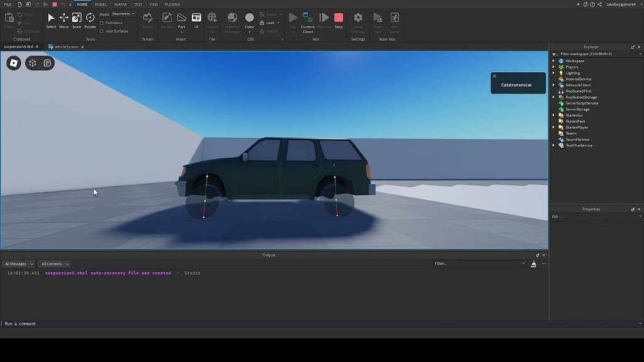644x362 pixels.
Task: Expand the Workspace tree item
Action: tap(552, 60)
